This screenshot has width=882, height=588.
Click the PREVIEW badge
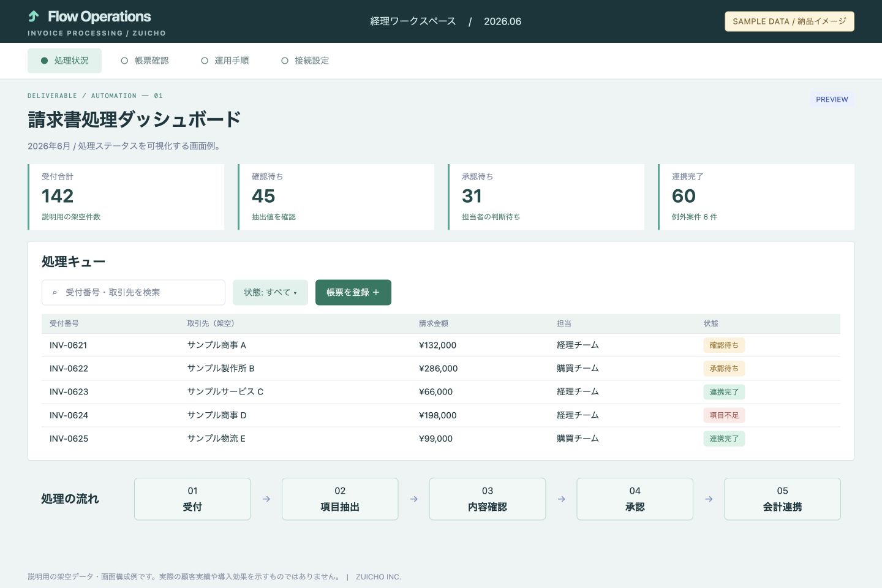pyautogui.click(x=832, y=99)
